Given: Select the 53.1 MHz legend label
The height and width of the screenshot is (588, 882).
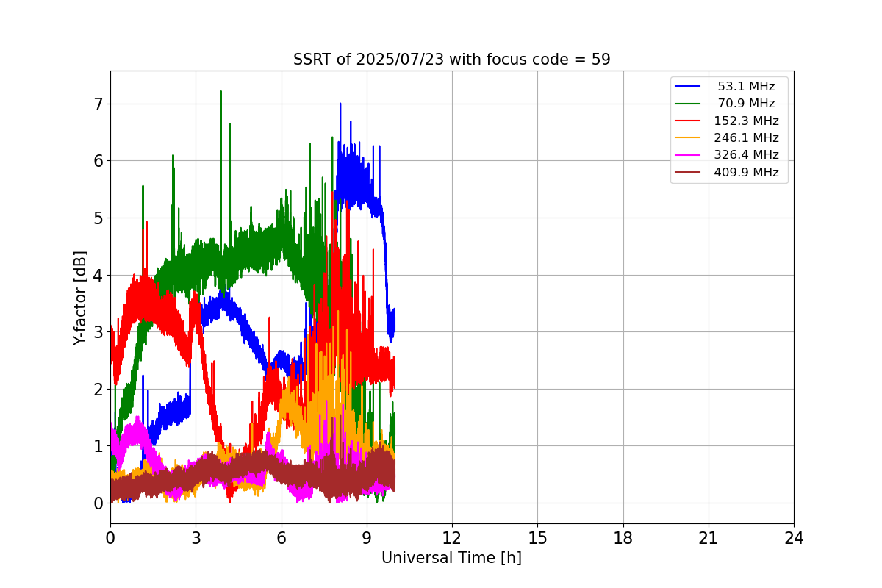Looking at the screenshot, I should [x=746, y=87].
